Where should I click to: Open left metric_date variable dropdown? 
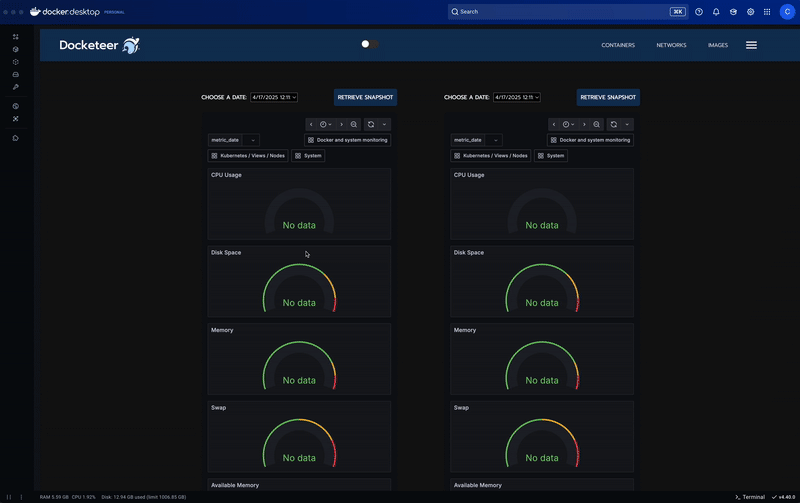coord(251,140)
